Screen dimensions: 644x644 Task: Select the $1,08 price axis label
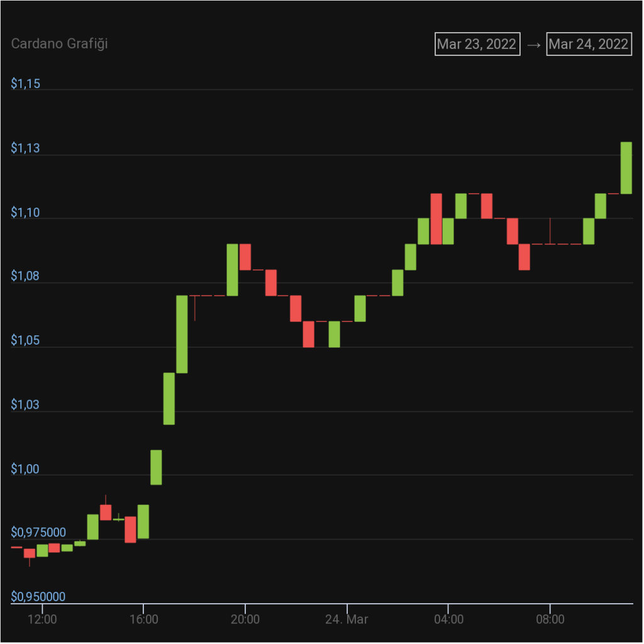[x=25, y=276]
